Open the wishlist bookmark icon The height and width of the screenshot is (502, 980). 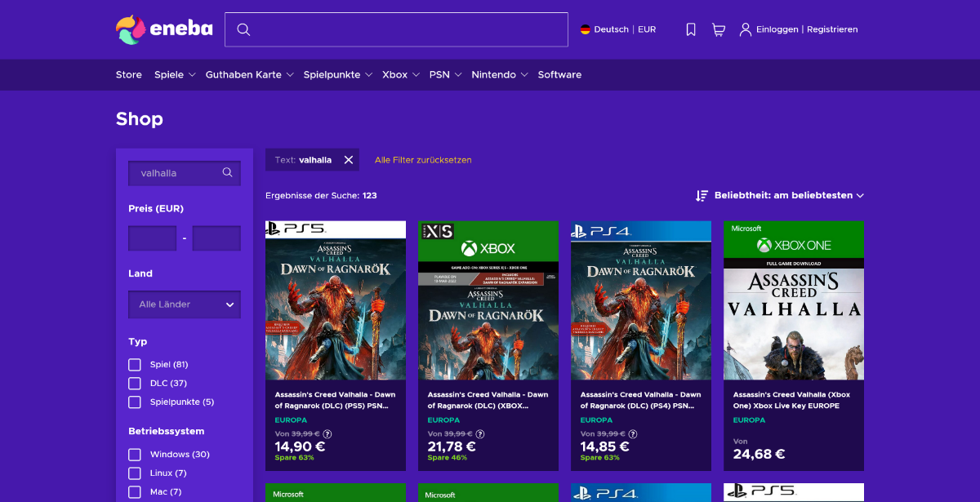click(691, 29)
